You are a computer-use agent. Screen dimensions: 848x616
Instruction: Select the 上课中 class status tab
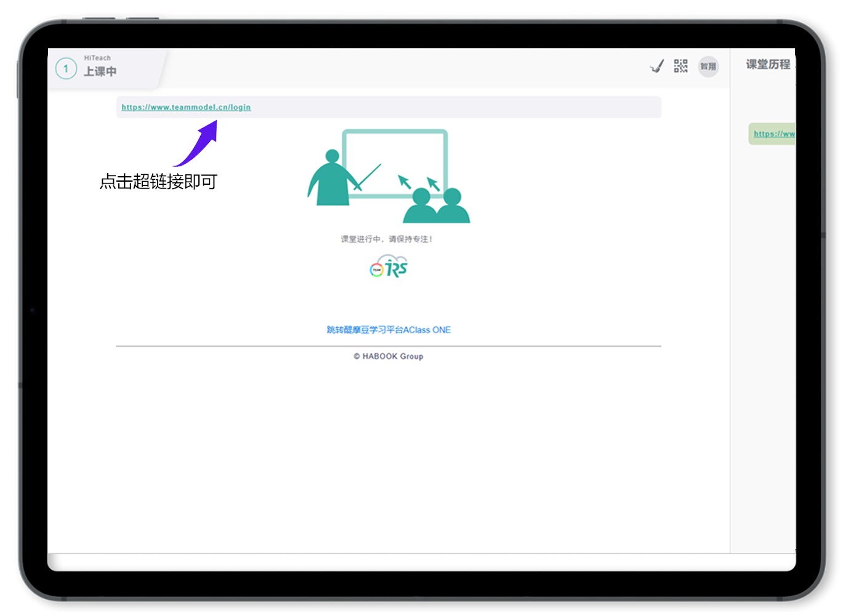(x=100, y=71)
